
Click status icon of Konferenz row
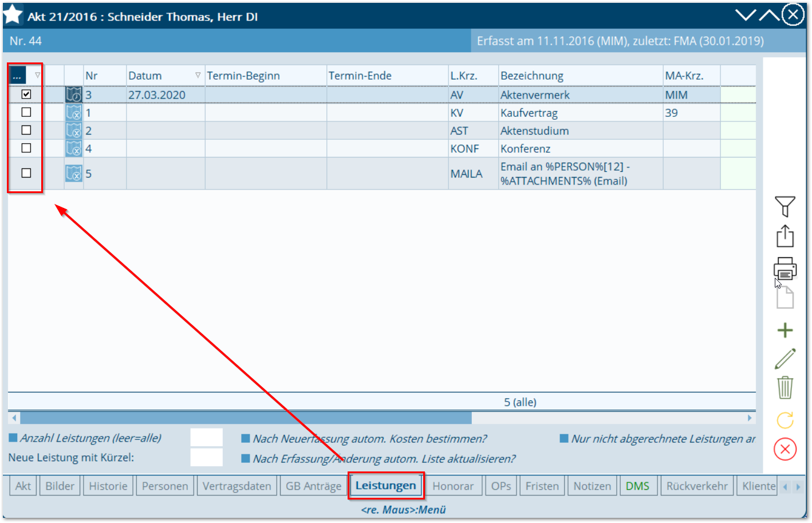[x=74, y=148]
